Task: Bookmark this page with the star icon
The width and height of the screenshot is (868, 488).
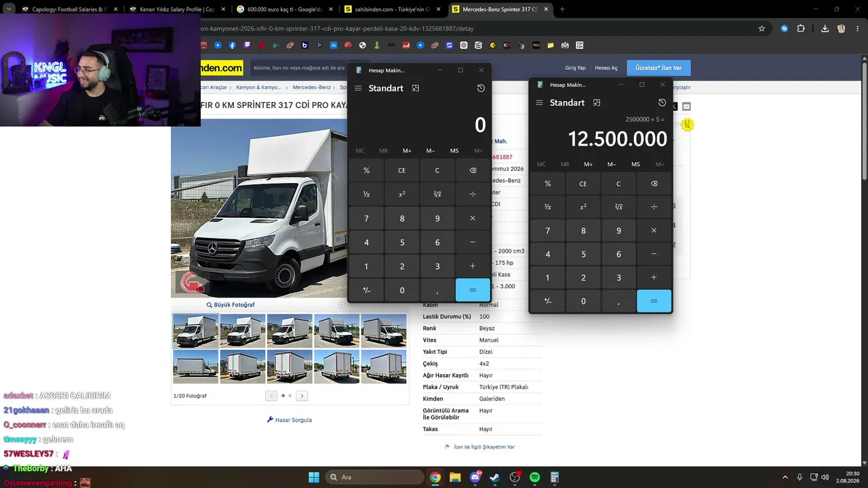Action: [762, 28]
